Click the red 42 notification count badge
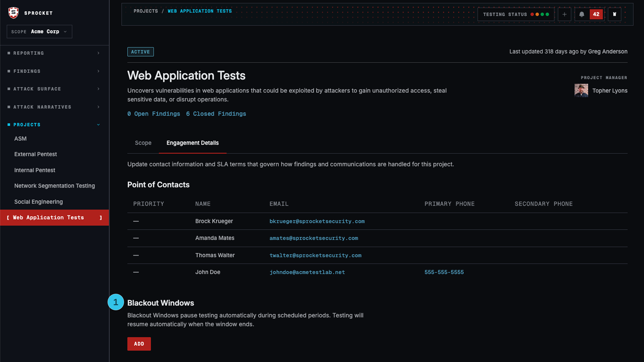The height and width of the screenshot is (362, 644). [596, 14]
